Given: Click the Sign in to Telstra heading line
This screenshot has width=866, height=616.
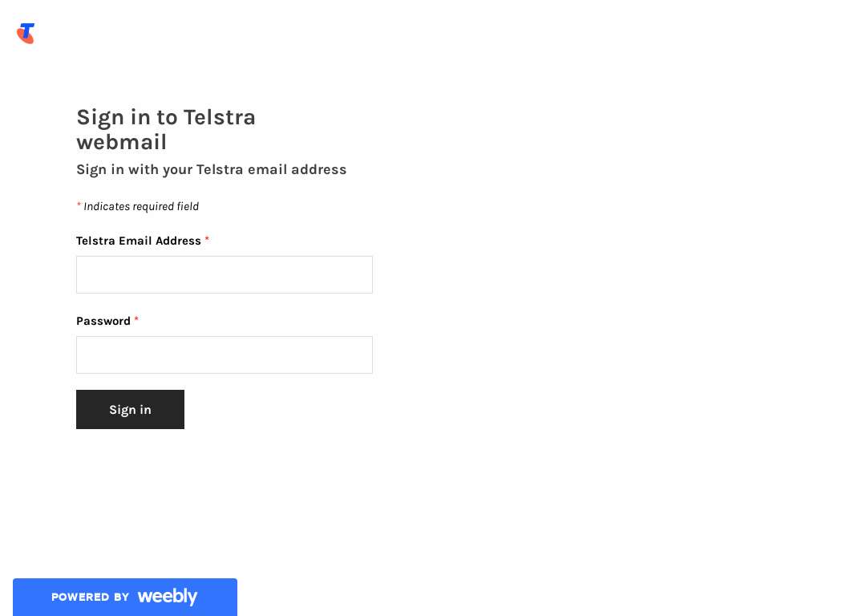Looking at the screenshot, I should pos(166,118).
